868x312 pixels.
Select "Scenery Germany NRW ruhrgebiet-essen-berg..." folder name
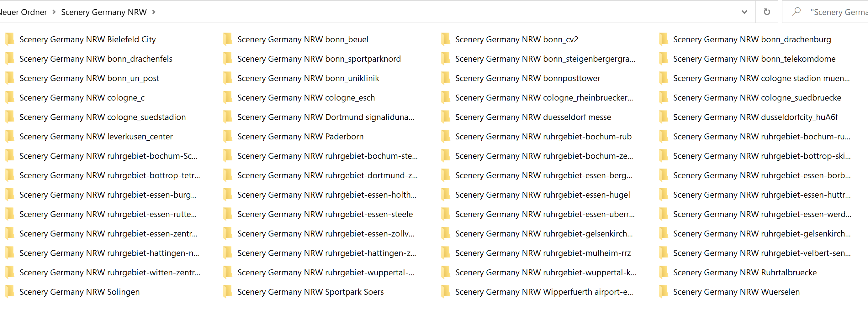543,176
